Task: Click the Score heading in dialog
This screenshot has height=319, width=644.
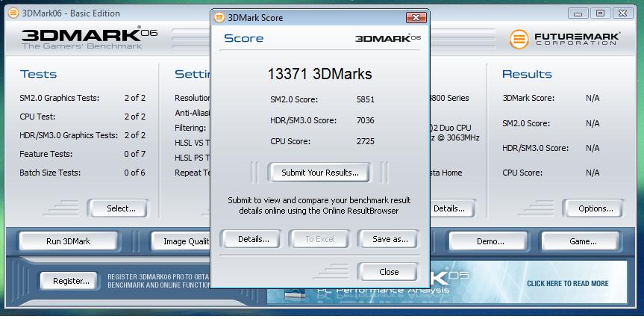Action: tap(243, 38)
